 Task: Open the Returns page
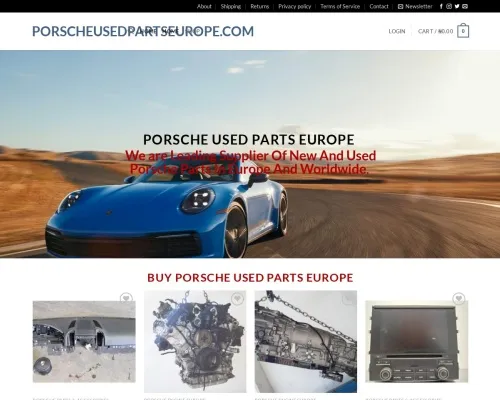260,6
